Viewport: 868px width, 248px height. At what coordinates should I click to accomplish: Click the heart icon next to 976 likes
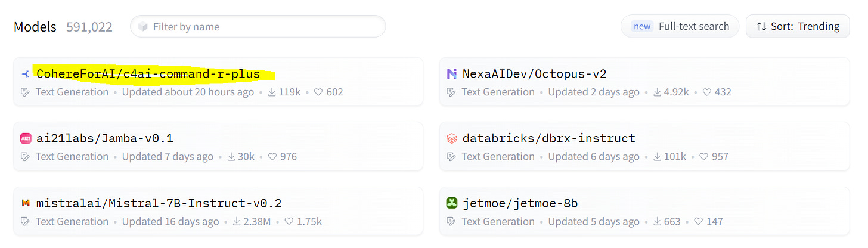pos(272,157)
